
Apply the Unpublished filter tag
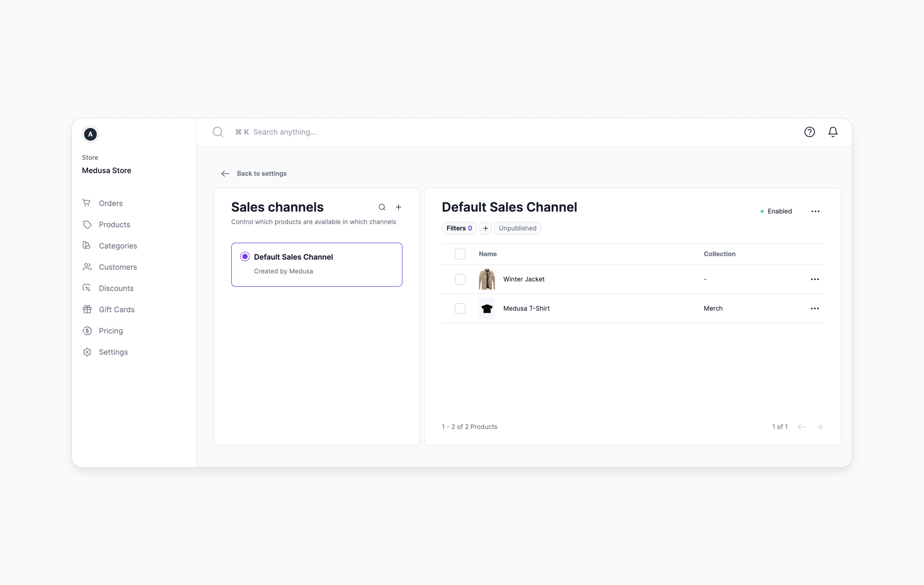517,228
